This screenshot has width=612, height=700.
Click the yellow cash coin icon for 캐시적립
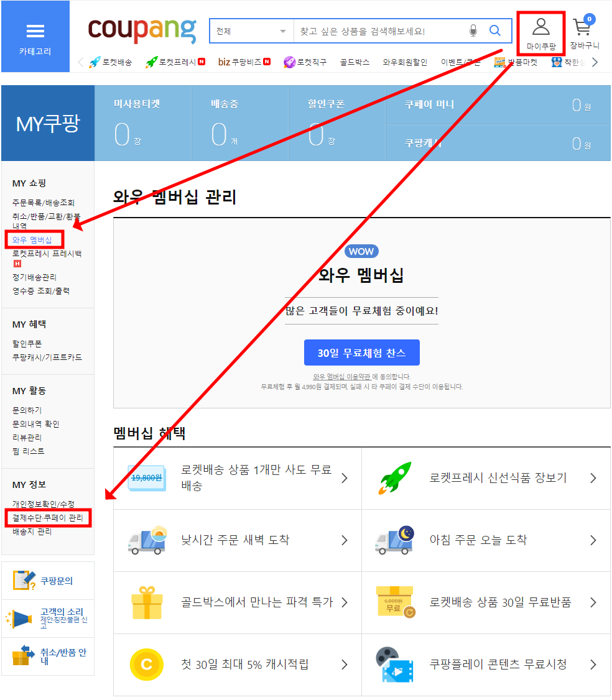[147, 664]
